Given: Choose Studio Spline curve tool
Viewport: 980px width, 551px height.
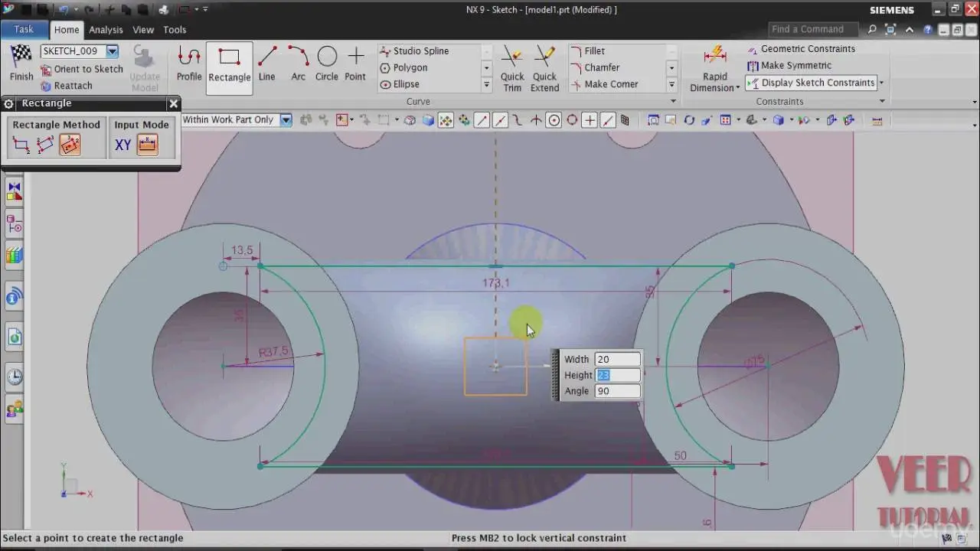Looking at the screenshot, I should click(x=414, y=51).
